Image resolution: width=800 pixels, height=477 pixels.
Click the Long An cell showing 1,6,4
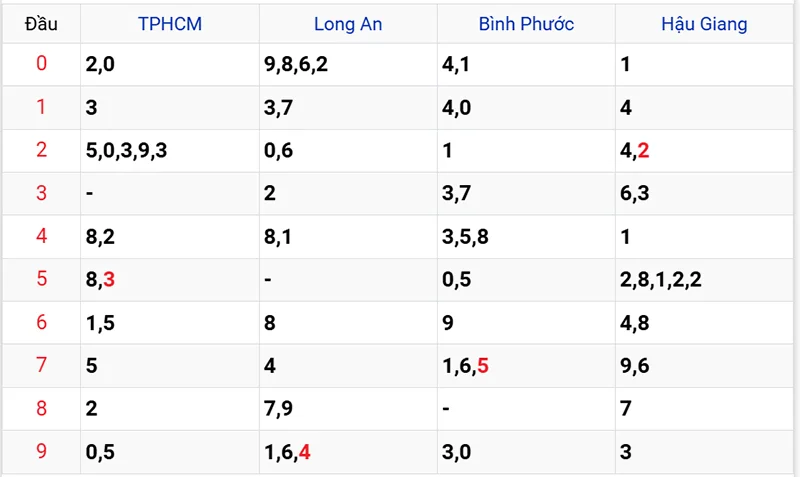pos(288,451)
